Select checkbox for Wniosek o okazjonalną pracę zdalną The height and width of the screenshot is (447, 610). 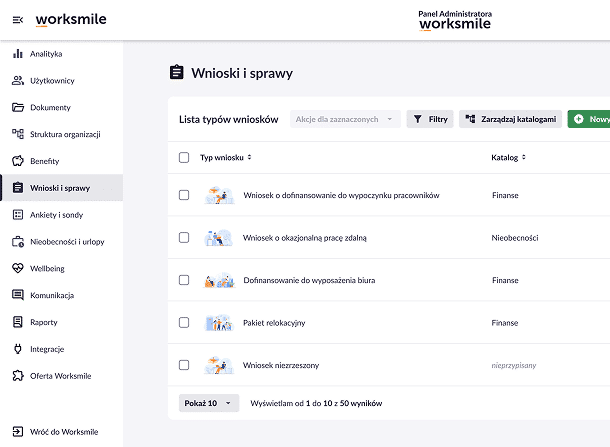click(184, 238)
